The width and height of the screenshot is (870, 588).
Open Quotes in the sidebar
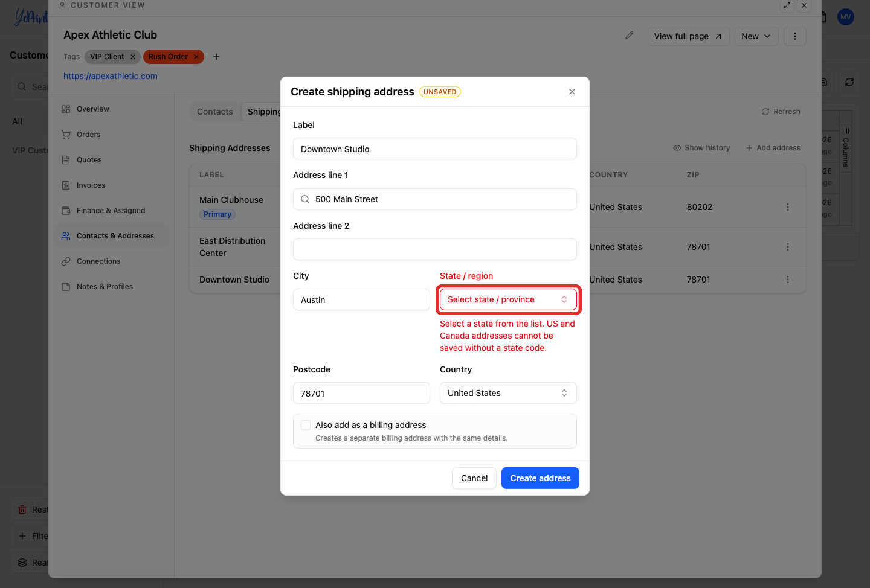tap(112, 160)
